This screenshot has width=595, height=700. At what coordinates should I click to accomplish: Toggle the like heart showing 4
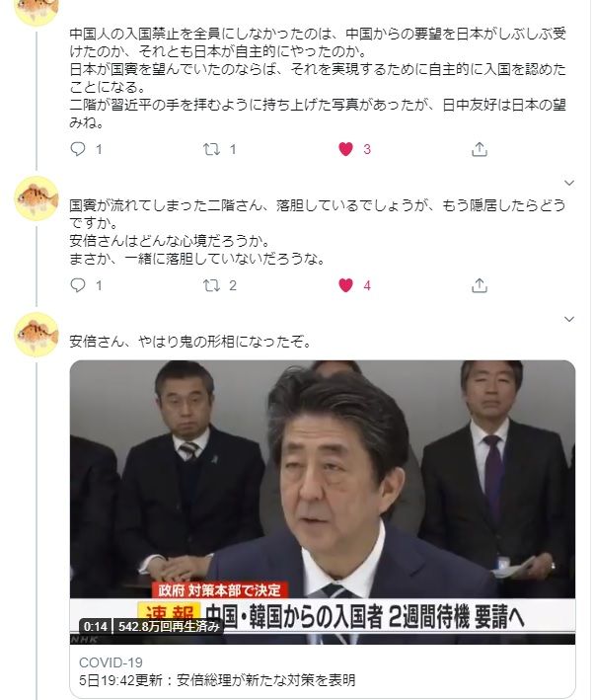tap(345, 285)
